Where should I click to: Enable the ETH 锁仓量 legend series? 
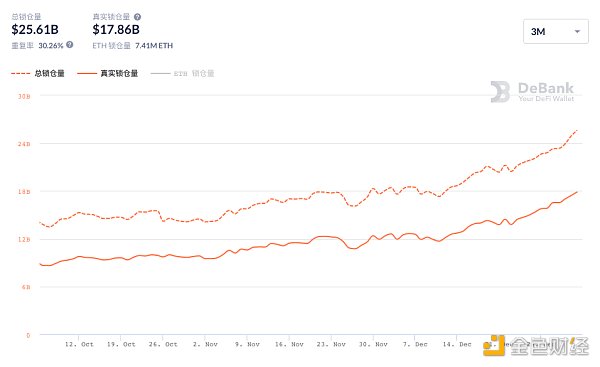coord(183,73)
